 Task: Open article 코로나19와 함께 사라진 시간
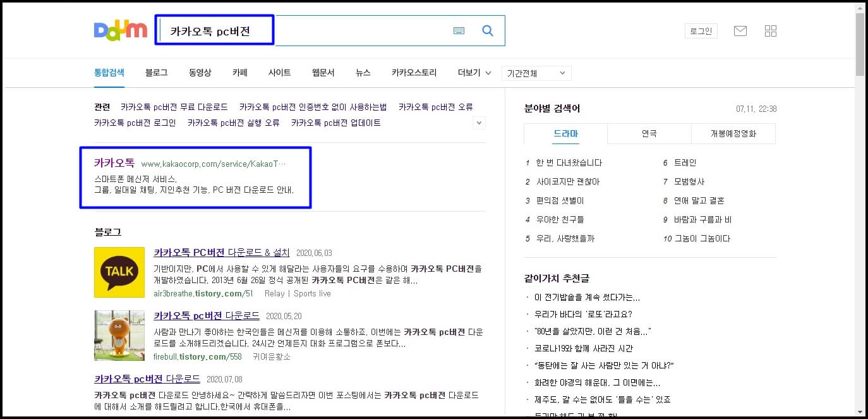click(x=584, y=348)
